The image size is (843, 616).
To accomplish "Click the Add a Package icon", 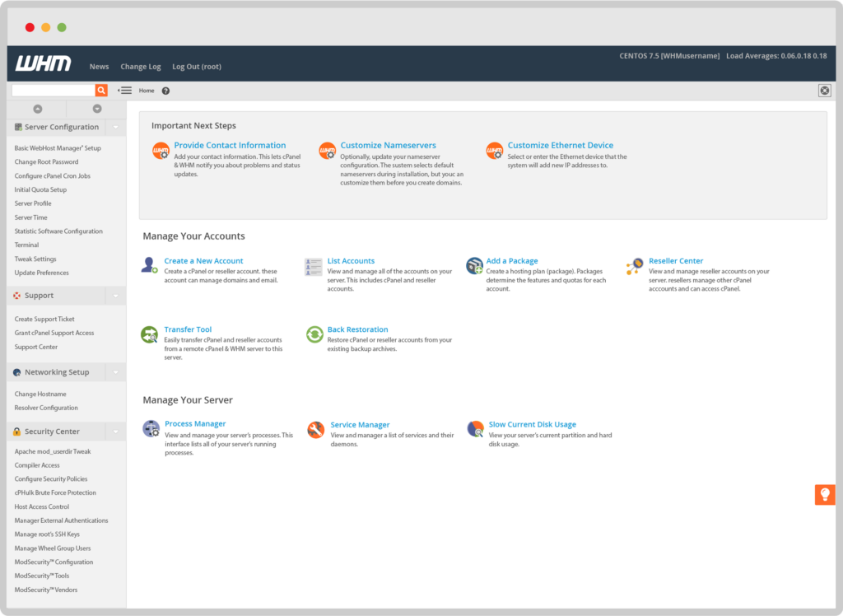I will click(x=474, y=265).
